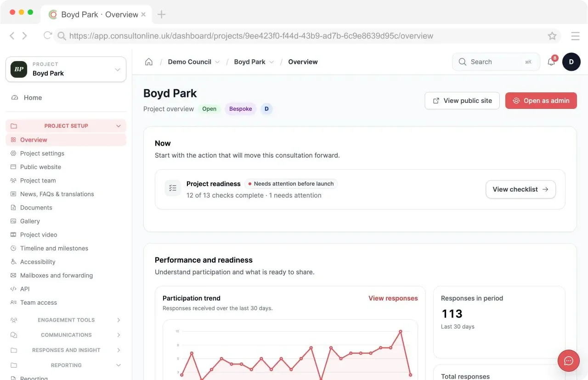Click the Overview grid icon
The image size is (588, 380).
coord(13,140)
